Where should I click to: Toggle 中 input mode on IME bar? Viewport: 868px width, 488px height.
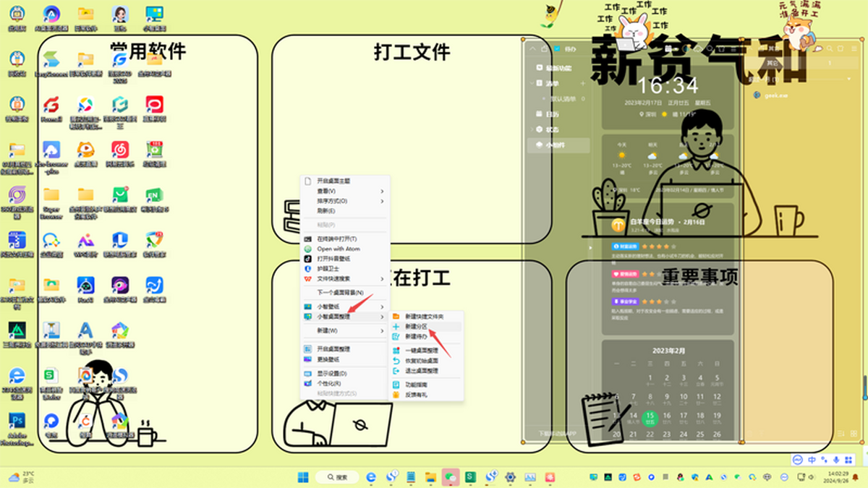(812, 460)
